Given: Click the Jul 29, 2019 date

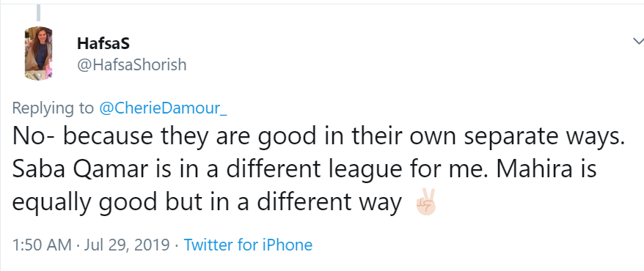Looking at the screenshot, I should click(x=127, y=245).
